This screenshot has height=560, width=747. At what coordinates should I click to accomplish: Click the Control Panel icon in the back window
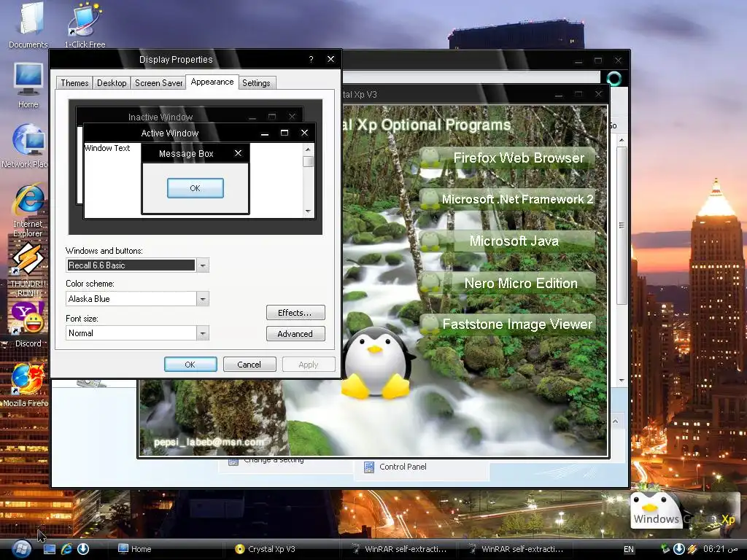[368, 467]
